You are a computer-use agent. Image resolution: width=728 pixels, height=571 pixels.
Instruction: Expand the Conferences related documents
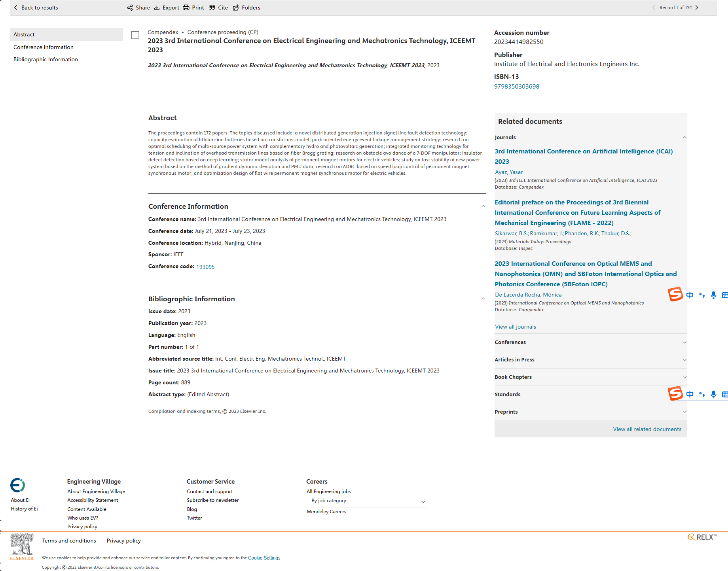pyautogui.click(x=684, y=342)
